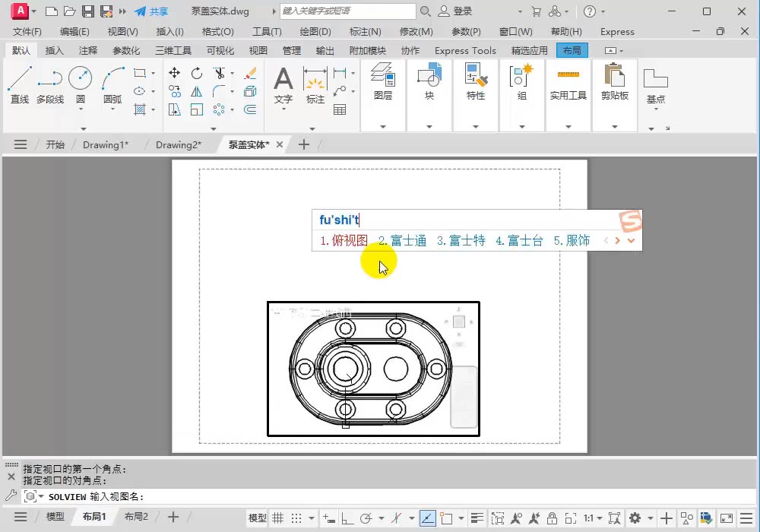Expand the circle tool dropdown arrow

click(81, 110)
